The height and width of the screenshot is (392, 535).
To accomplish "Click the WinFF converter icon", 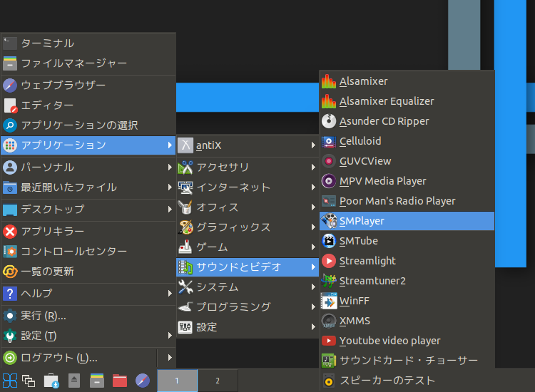I will [x=329, y=301].
